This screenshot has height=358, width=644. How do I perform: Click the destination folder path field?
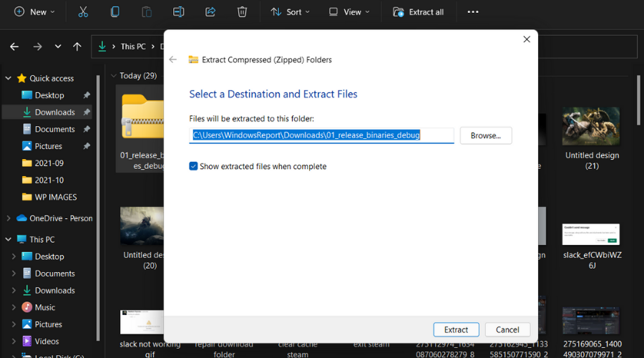(x=322, y=135)
